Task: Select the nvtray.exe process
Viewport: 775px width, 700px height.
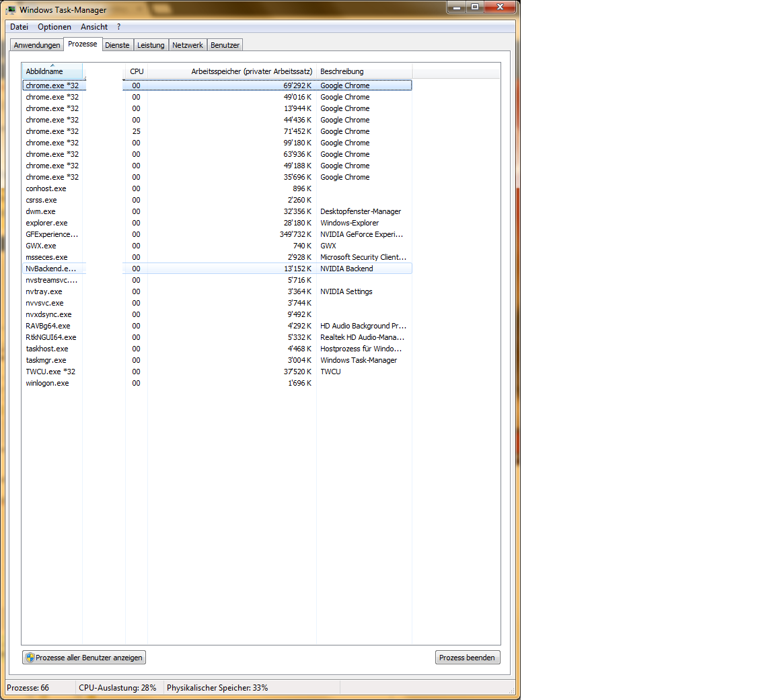Action: click(217, 291)
